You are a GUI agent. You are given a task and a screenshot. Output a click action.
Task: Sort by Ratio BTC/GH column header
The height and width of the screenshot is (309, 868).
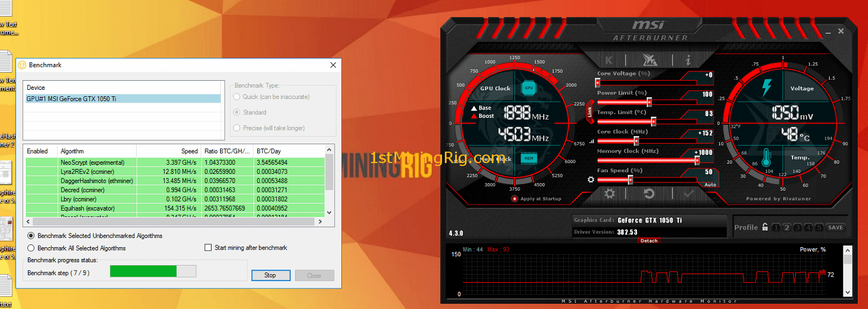click(x=227, y=151)
